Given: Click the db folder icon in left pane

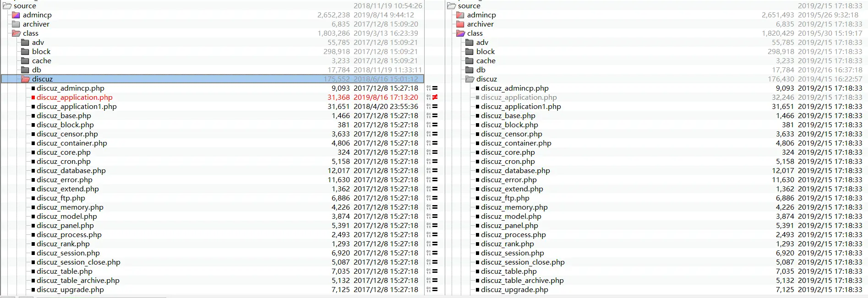Looking at the screenshot, I should pos(25,70).
